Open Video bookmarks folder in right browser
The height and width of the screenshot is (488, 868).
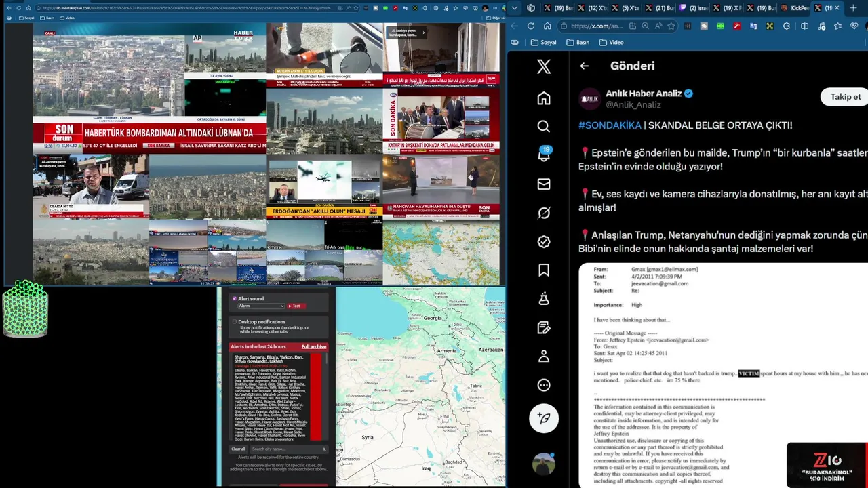coord(611,42)
